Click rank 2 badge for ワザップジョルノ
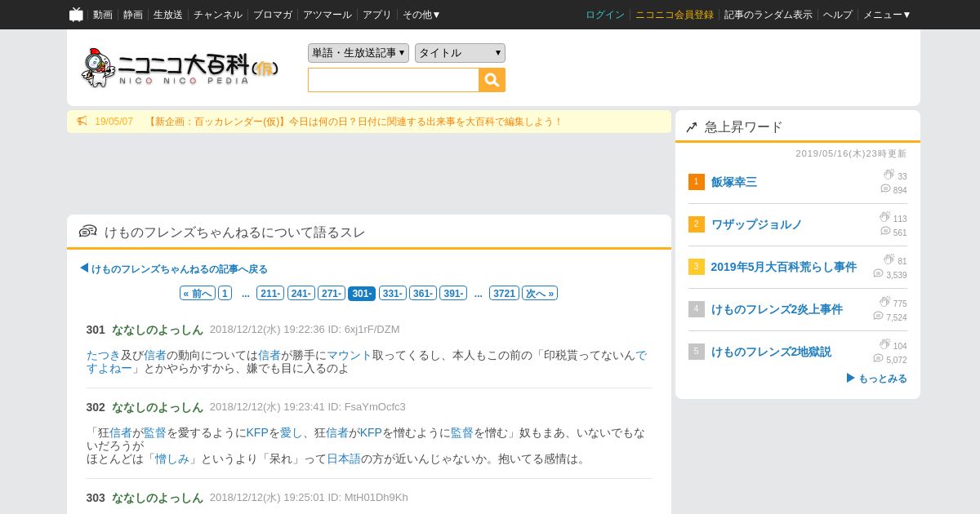The height and width of the screenshot is (514, 980). tap(697, 224)
